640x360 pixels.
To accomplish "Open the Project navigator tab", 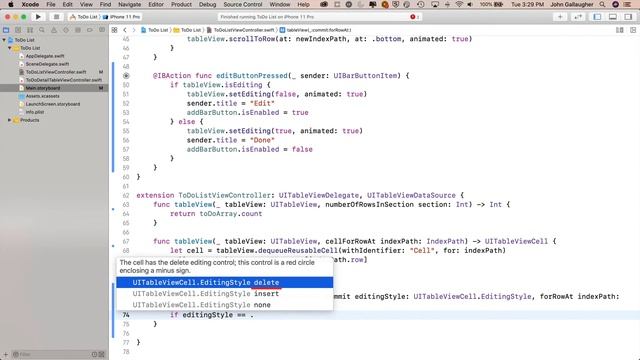I will click(x=6, y=30).
